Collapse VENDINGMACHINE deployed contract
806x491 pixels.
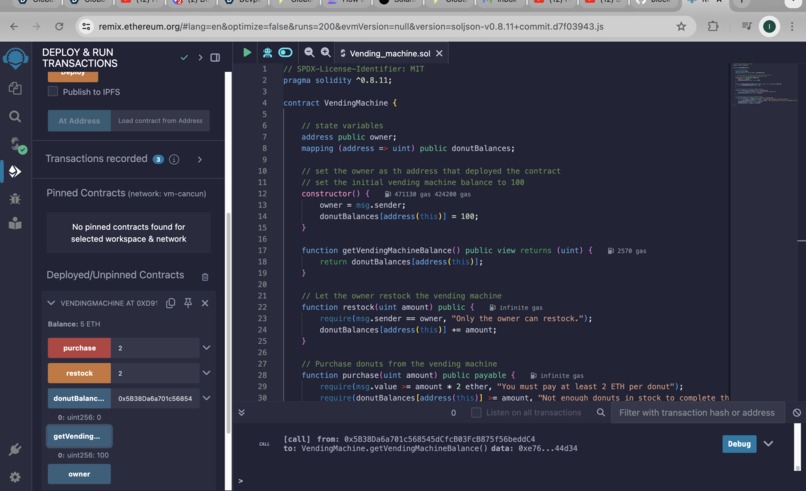coord(51,303)
